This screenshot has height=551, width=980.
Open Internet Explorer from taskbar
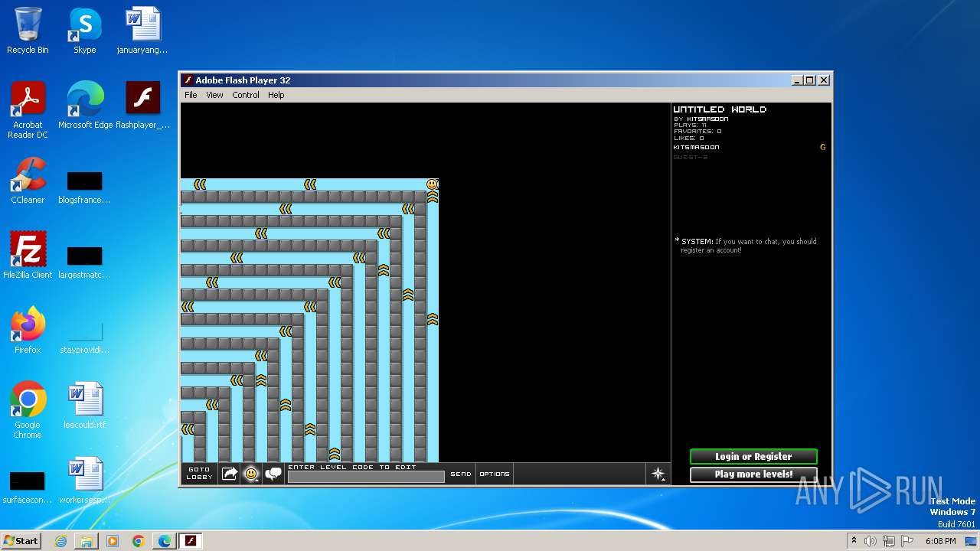click(x=60, y=541)
